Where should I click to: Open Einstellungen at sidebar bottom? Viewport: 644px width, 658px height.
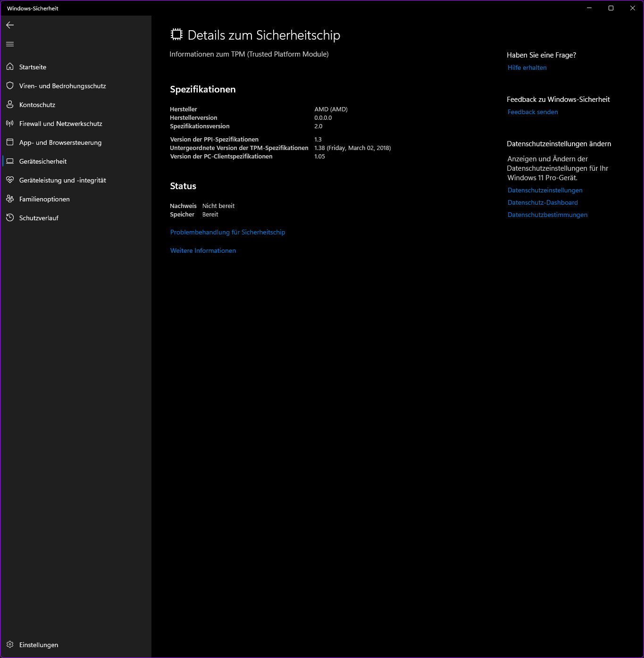click(76, 645)
